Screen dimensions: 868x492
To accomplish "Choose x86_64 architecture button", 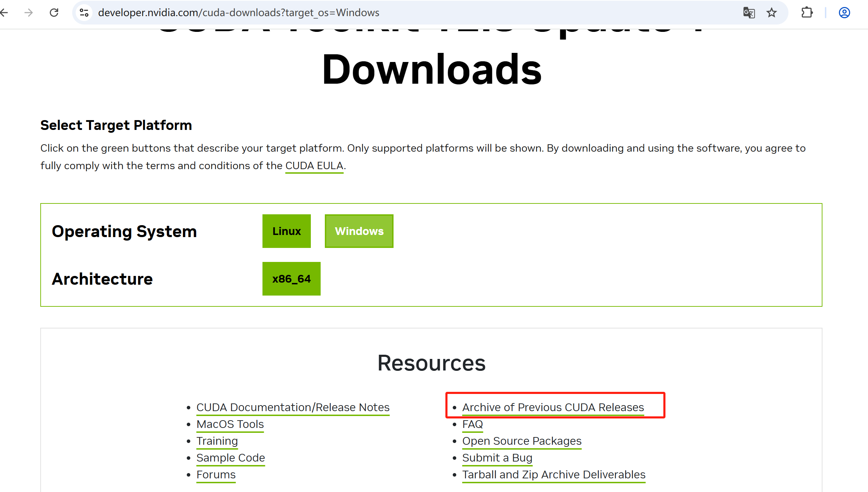I will (291, 279).
